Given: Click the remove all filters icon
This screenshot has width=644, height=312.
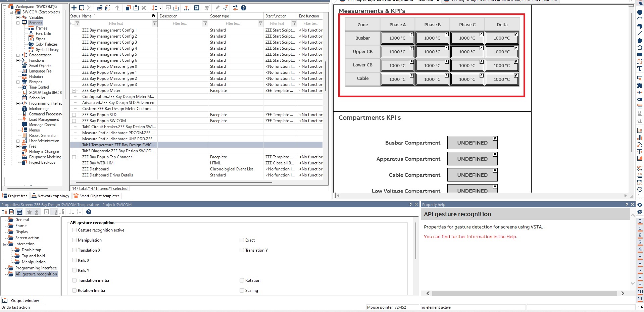Looking at the screenshot, I should tap(207, 8).
